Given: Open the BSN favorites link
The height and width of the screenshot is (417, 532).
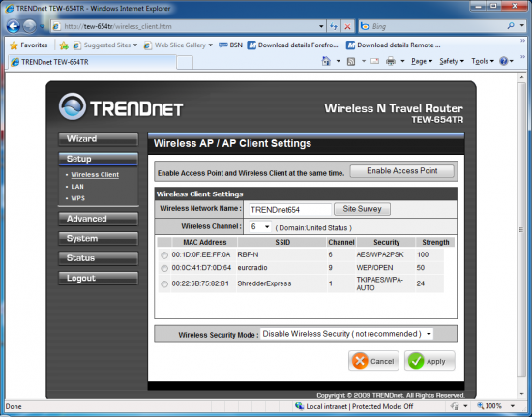Looking at the screenshot, I should click(x=231, y=45).
